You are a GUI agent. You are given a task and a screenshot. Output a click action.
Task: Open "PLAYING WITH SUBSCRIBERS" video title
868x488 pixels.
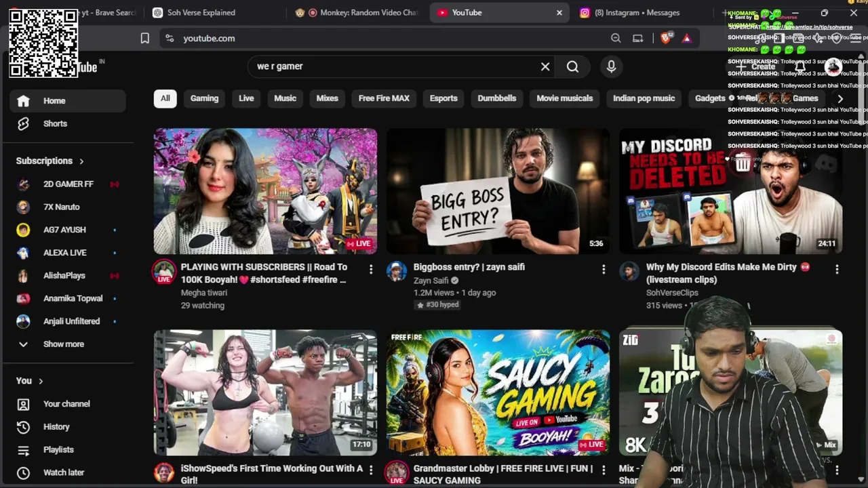click(x=264, y=273)
